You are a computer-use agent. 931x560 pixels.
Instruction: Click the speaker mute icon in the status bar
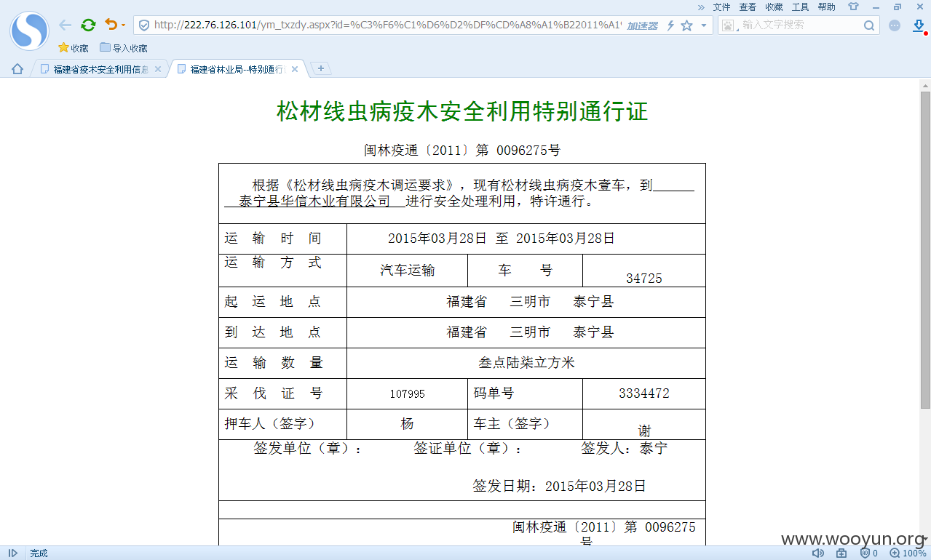tap(817, 553)
